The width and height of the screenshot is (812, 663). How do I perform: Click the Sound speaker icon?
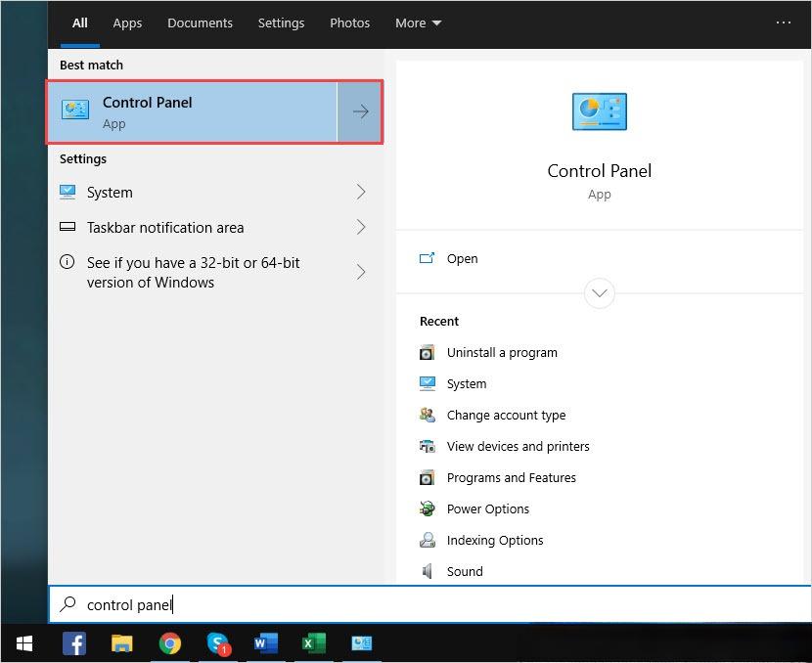point(428,571)
